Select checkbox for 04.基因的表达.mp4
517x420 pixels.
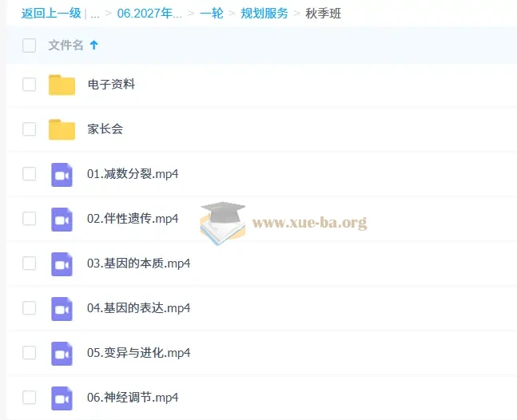pyautogui.click(x=29, y=307)
